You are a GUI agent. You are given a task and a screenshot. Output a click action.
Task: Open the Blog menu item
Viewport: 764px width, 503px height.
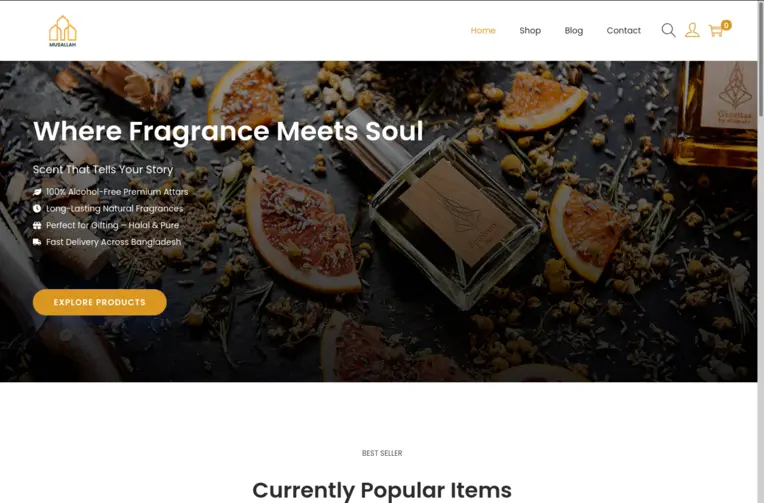pos(573,30)
